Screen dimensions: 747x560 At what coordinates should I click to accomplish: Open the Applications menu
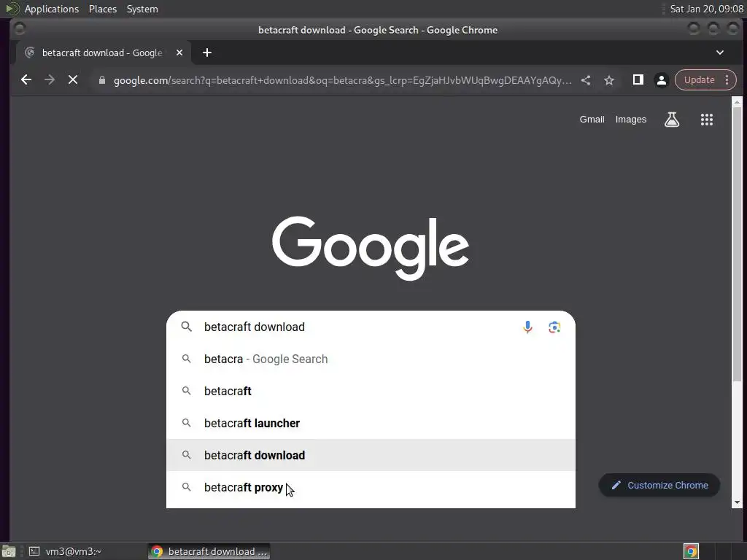(52, 9)
